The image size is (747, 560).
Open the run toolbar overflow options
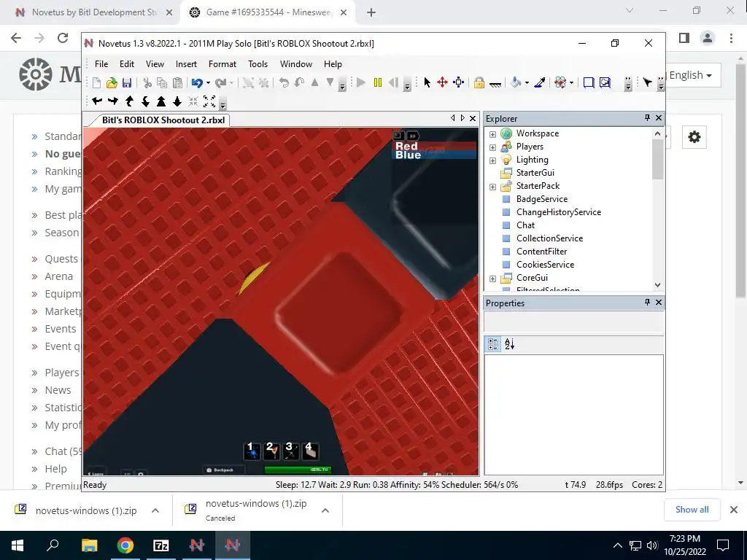(x=407, y=85)
